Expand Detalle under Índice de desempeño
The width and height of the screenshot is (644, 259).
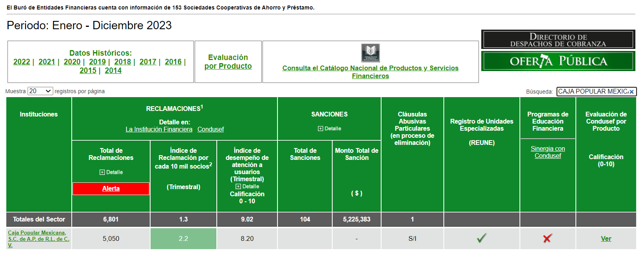click(x=247, y=186)
